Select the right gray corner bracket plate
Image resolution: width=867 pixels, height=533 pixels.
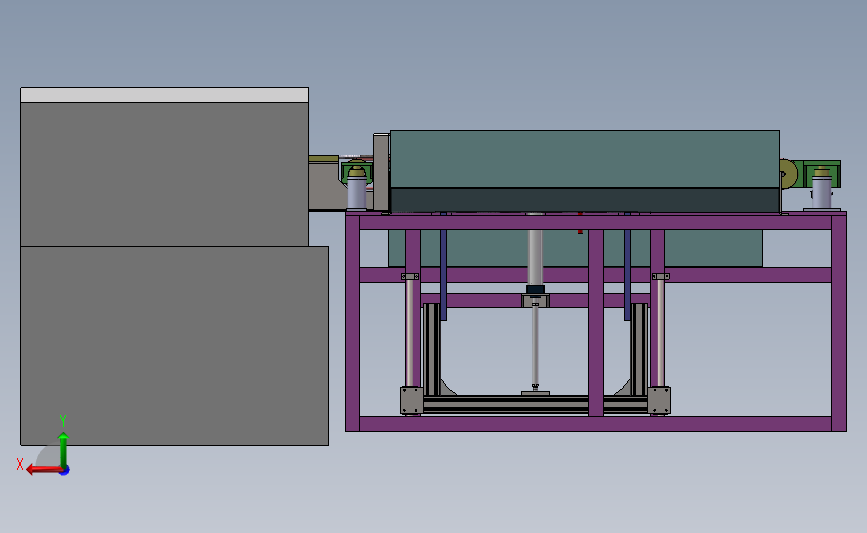click(659, 400)
